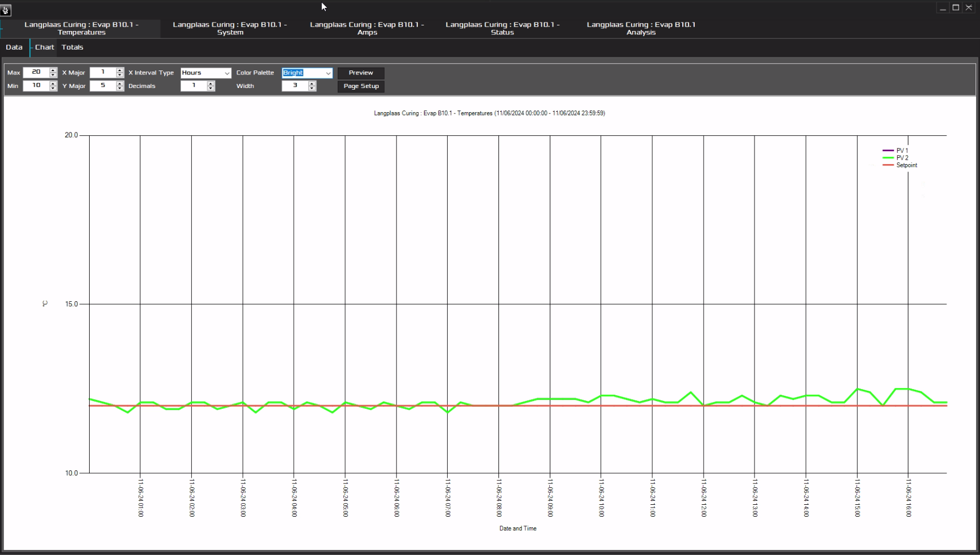This screenshot has height=555, width=980.
Task: Increase the Min value with up arrow
Action: [53, 83]
